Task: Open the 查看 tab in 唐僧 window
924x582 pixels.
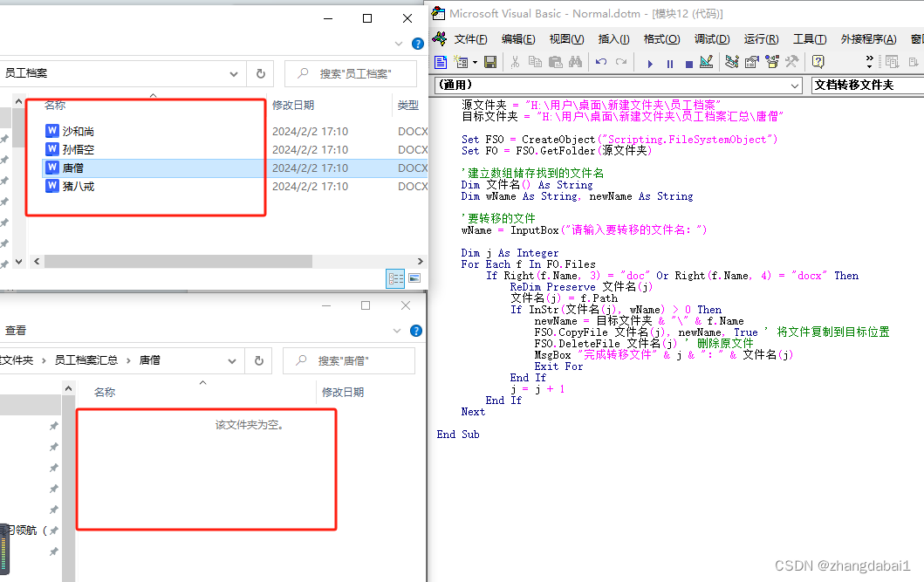Action: [16, 331]
